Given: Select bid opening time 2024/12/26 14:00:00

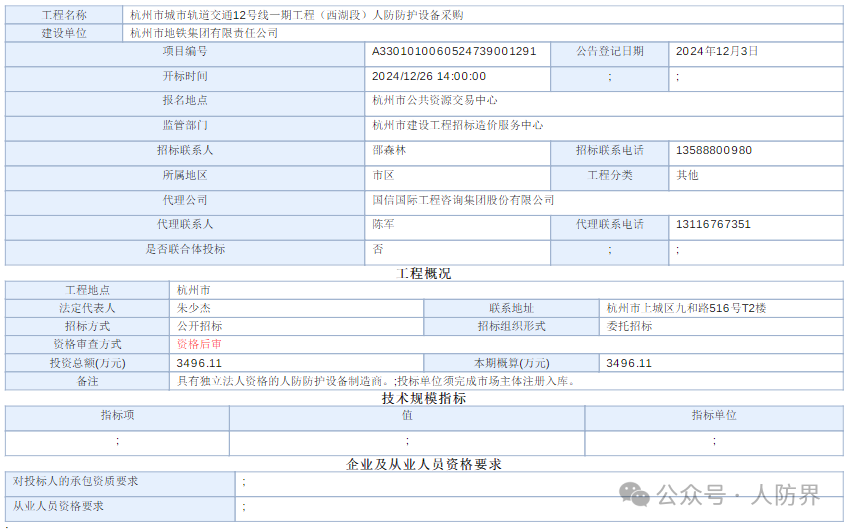Looking at the screenshot, I should (429, 76).
